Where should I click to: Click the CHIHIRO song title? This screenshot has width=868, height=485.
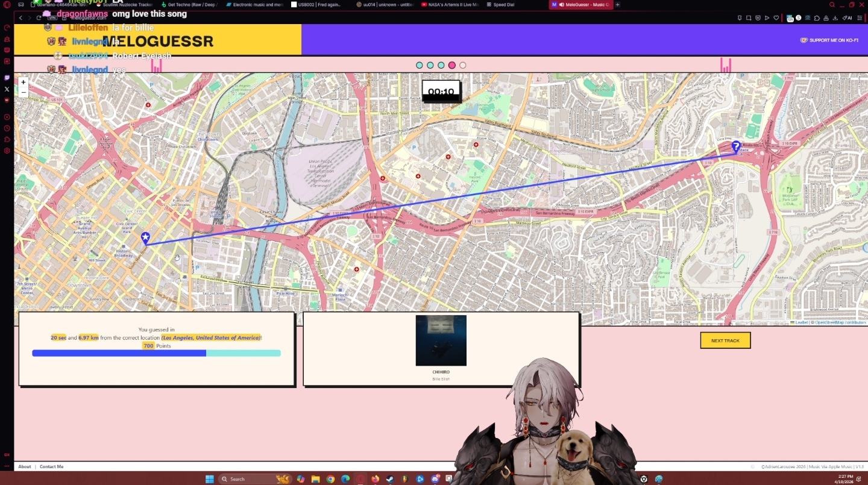tap(441, 372)
